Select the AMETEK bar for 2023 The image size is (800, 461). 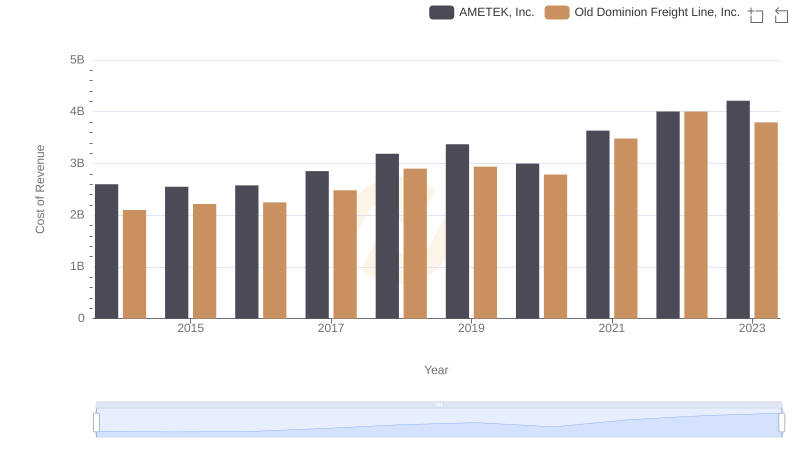[738, 210]
